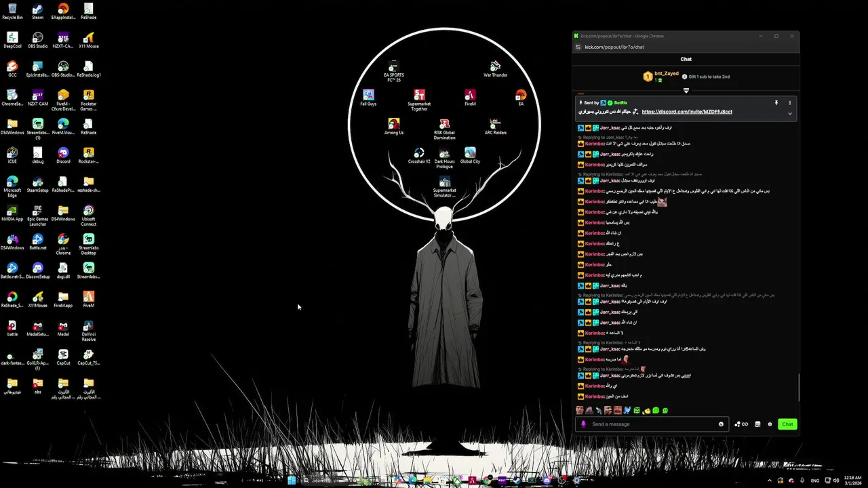
Task: Open pinned message three-dot options
Action: [x=789, y=103]
